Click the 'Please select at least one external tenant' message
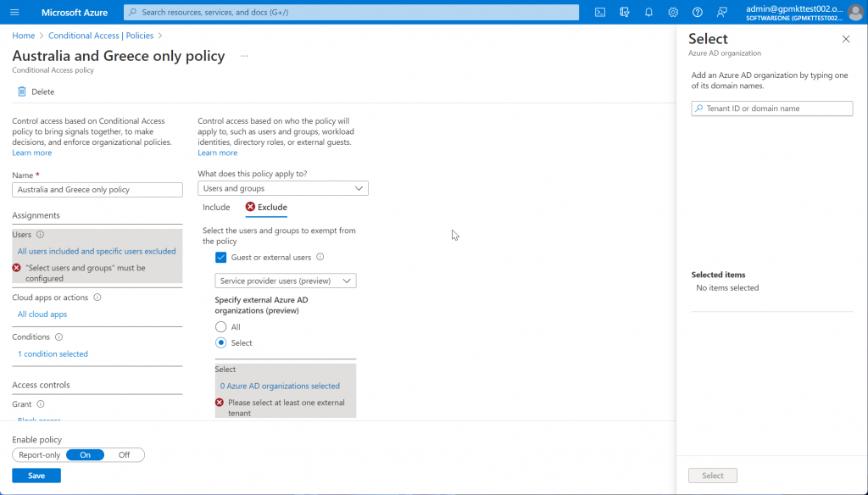Screen dimensions: 868x495 [287, 408]
